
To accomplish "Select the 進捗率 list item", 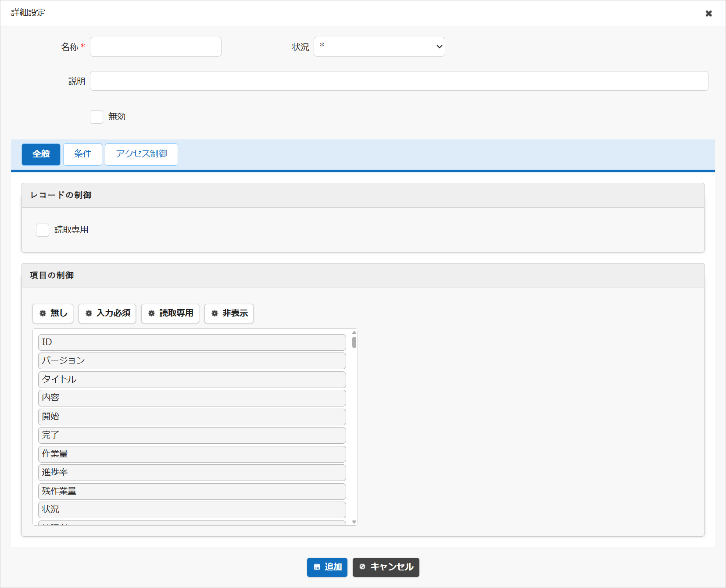I will (x=192, y=473).
